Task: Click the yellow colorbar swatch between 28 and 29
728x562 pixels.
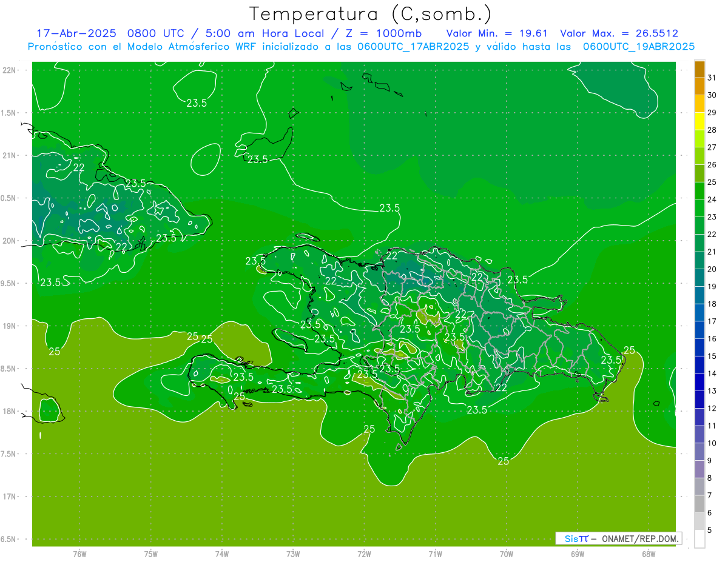Action: pyautogui.click(x=699, y=121)
